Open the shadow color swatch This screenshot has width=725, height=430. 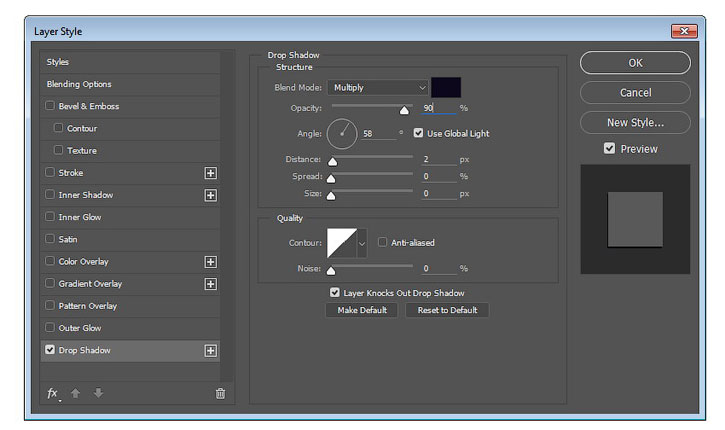pos(446,87)
